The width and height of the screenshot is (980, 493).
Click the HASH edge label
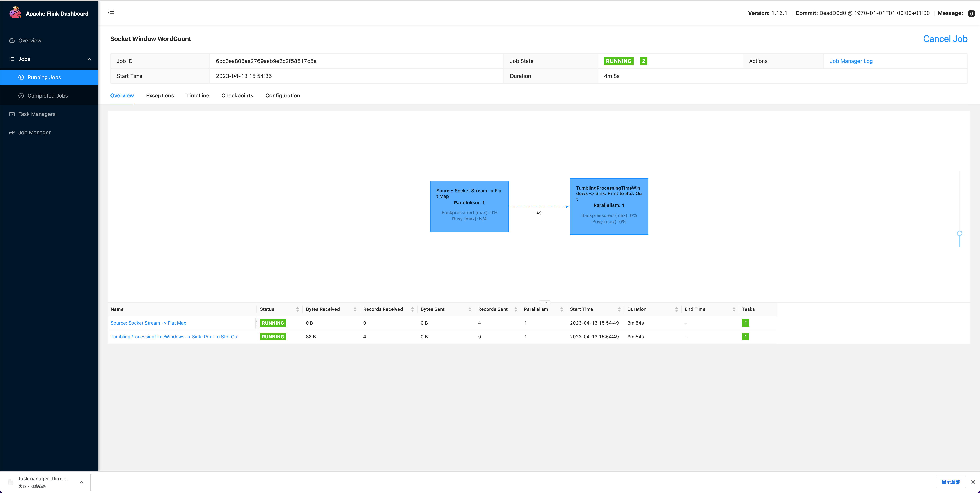(x=539, y=213)
